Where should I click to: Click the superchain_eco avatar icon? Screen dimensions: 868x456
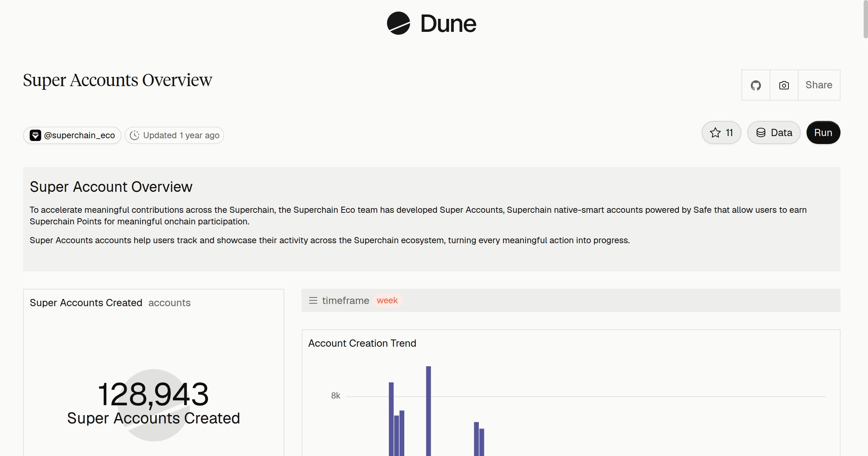coord(35,135)
